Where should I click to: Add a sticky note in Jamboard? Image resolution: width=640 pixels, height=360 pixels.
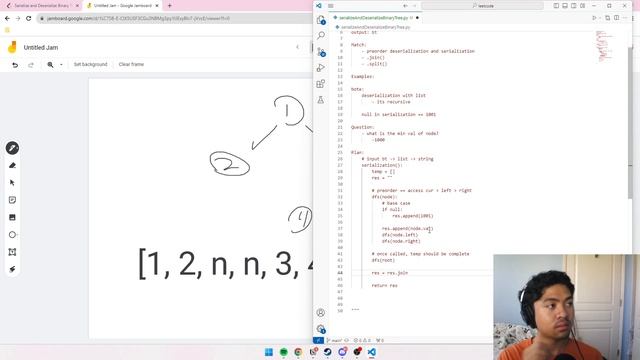coord(12,200)
